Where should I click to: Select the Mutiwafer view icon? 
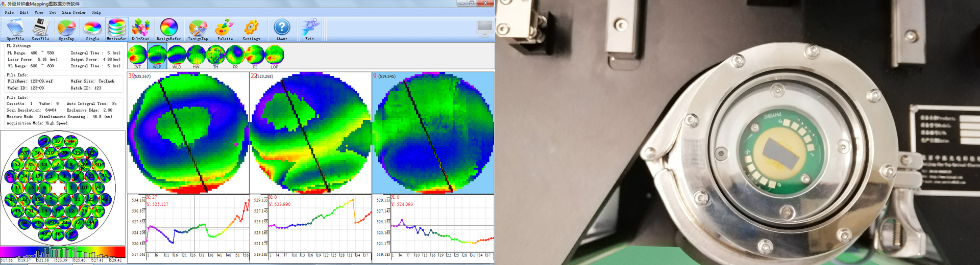[x=116, y=29]
